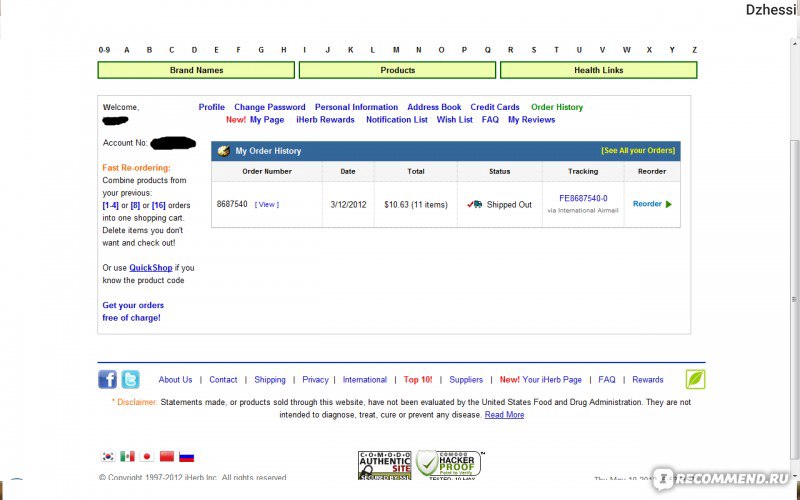
Task: Reorder the last 8 orders
Action: [x=135, y=206]
